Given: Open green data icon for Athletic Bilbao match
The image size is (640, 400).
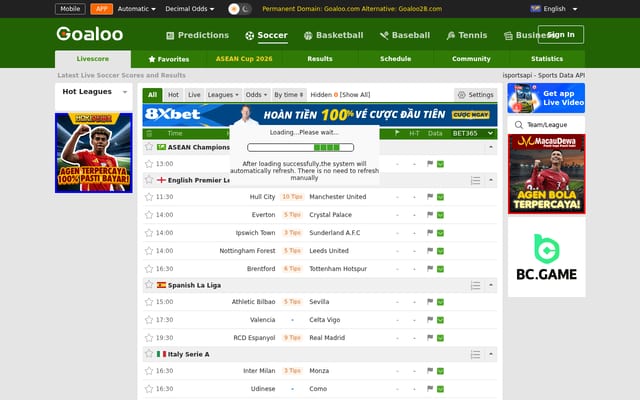Looking at the screenshot, I should (x=440, y=302).
